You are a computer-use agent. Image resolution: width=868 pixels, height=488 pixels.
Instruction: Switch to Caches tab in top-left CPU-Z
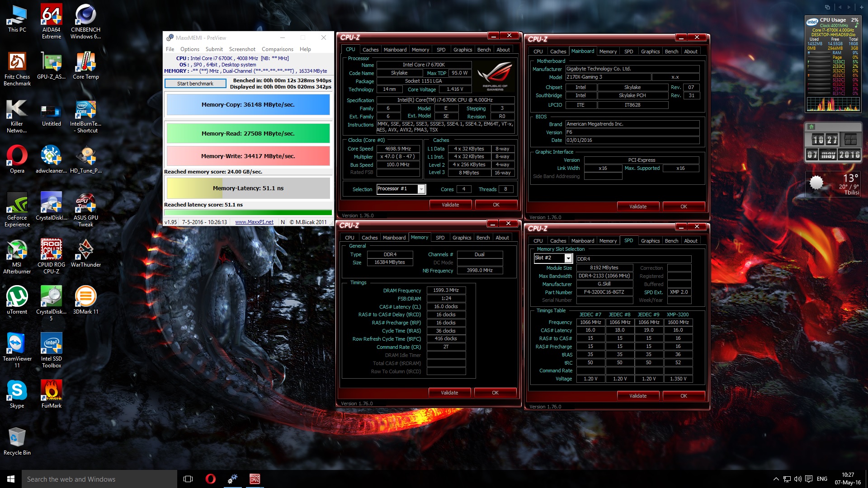370,50
